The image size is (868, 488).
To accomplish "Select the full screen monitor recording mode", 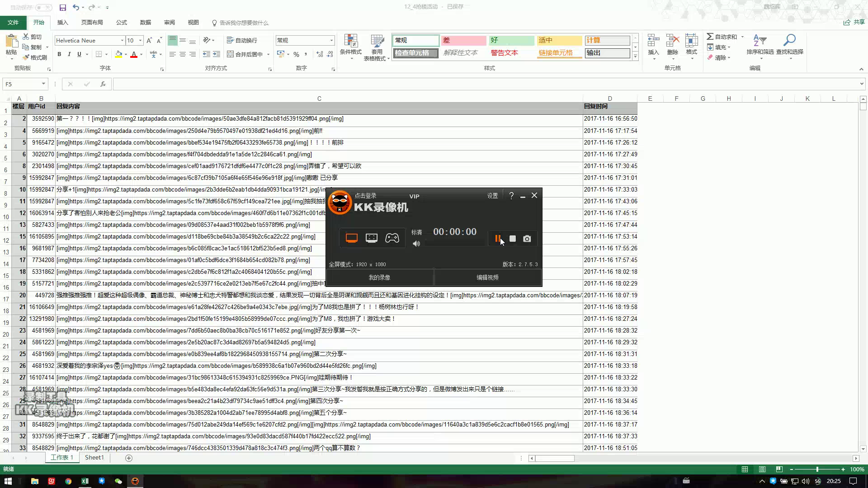I will pos(352,238).
